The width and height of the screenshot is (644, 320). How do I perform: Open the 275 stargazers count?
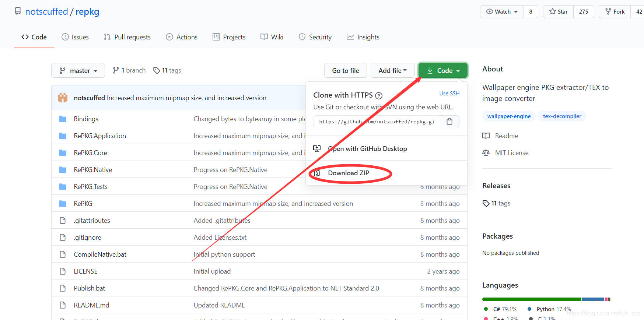tap(584, 12)
